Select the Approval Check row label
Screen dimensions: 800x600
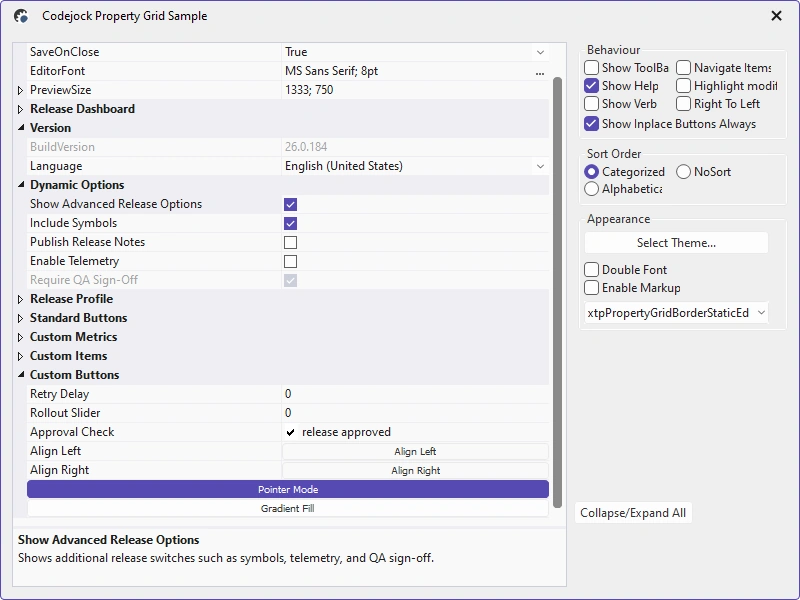coord(72,432)
